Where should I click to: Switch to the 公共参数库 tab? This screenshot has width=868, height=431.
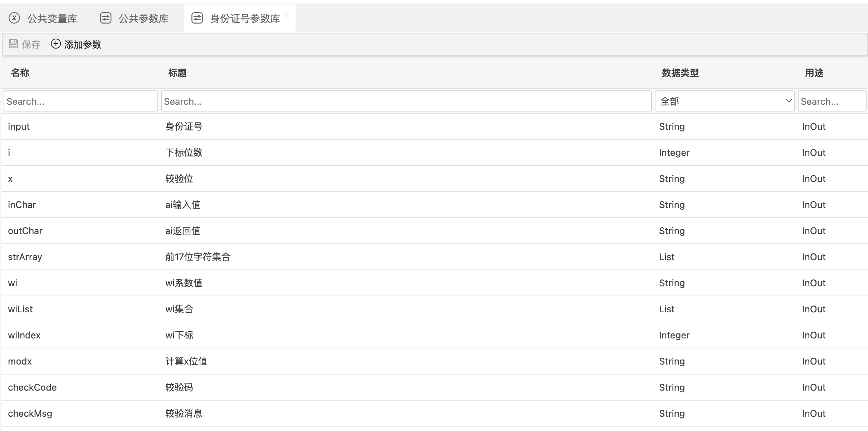coord(143,19)
